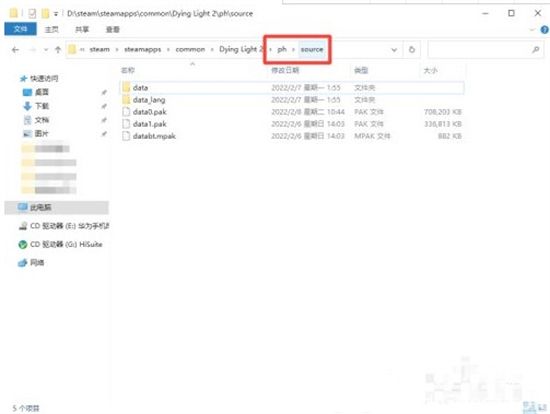Switch to the 共享 ribbon tab
The width and height of the screenshot is (550, 414).
[x=82, y=29]
